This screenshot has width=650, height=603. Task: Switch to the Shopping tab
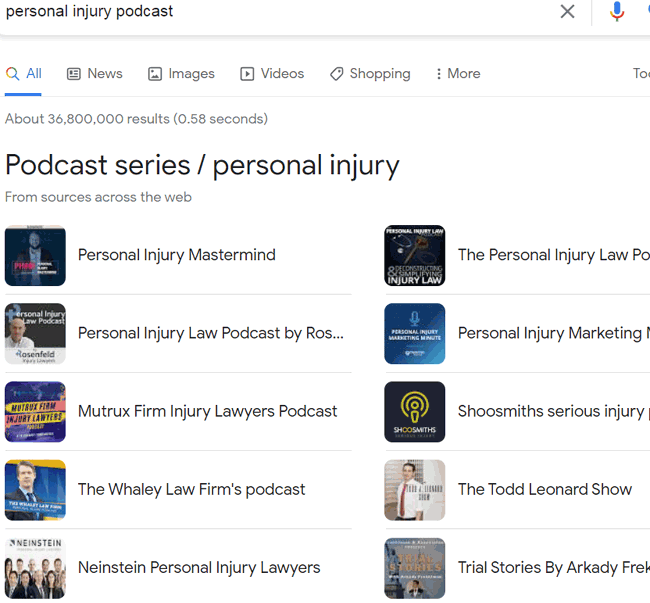[x=370, y=74]
